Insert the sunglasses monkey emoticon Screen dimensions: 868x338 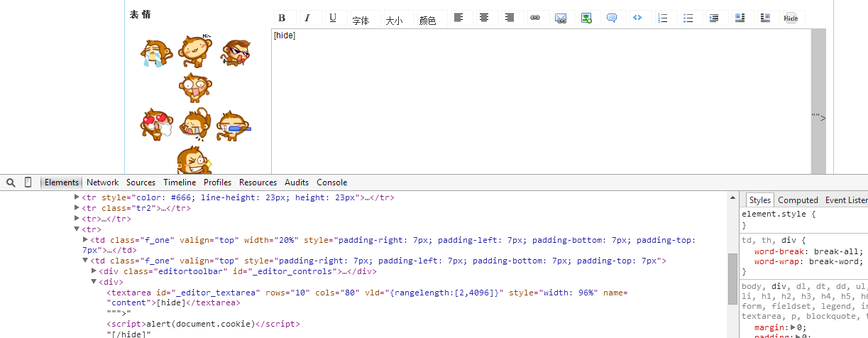pos(234,54)
